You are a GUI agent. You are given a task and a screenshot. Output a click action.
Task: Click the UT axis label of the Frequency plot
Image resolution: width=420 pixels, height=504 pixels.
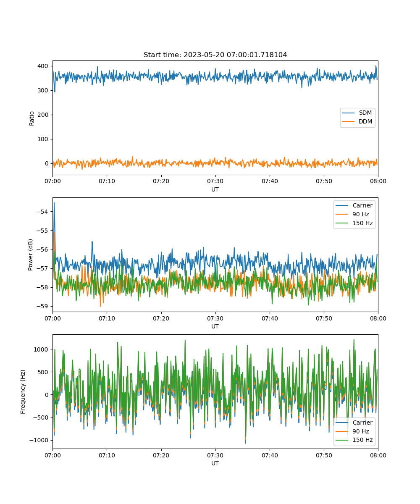[215, 463]
